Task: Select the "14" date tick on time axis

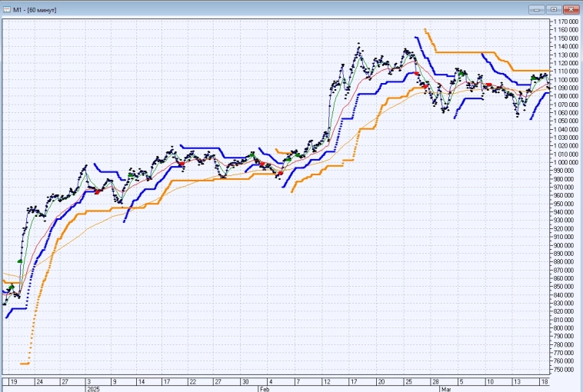Action: [141, 380]
